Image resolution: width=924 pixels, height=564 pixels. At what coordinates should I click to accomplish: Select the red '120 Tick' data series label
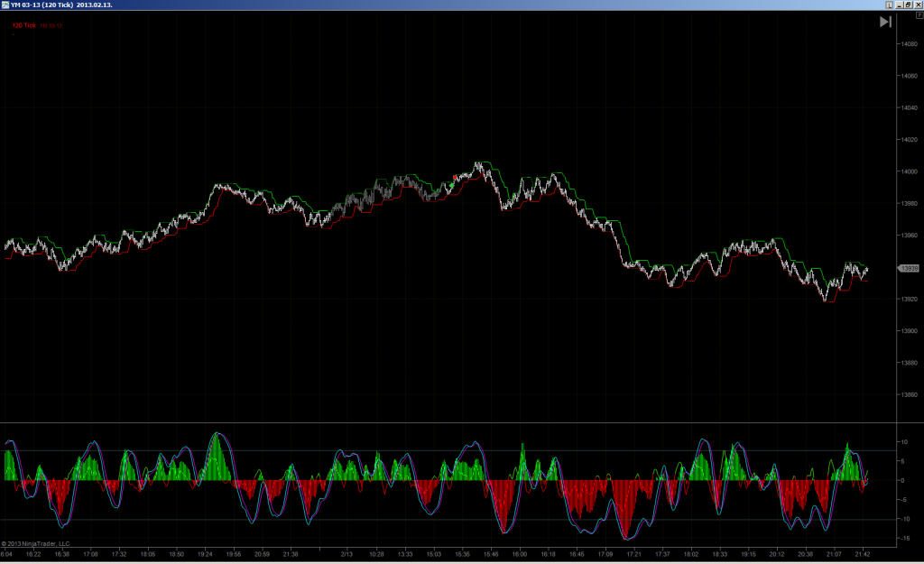pos(24,25)
